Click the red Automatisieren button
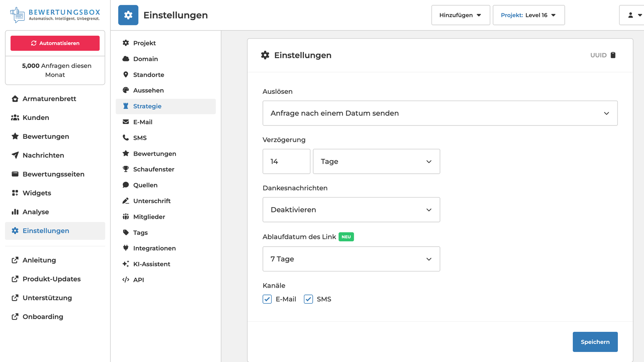 (55, 43)
